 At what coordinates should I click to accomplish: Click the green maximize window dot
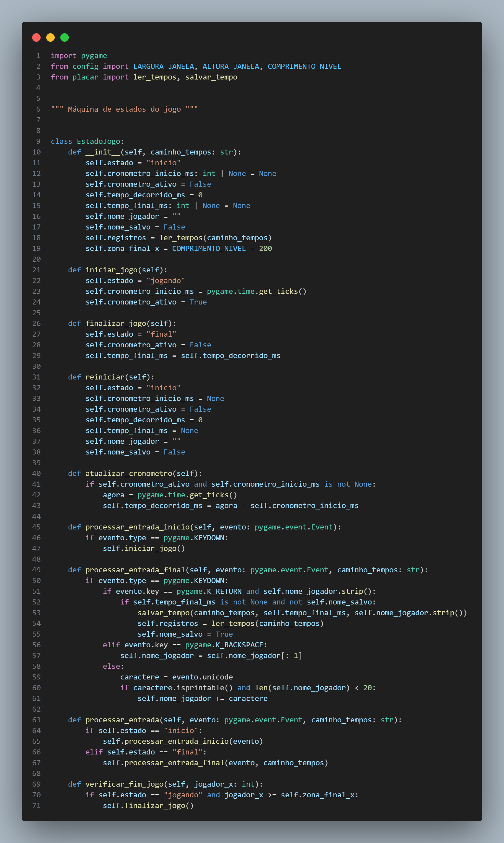(65, 37)
